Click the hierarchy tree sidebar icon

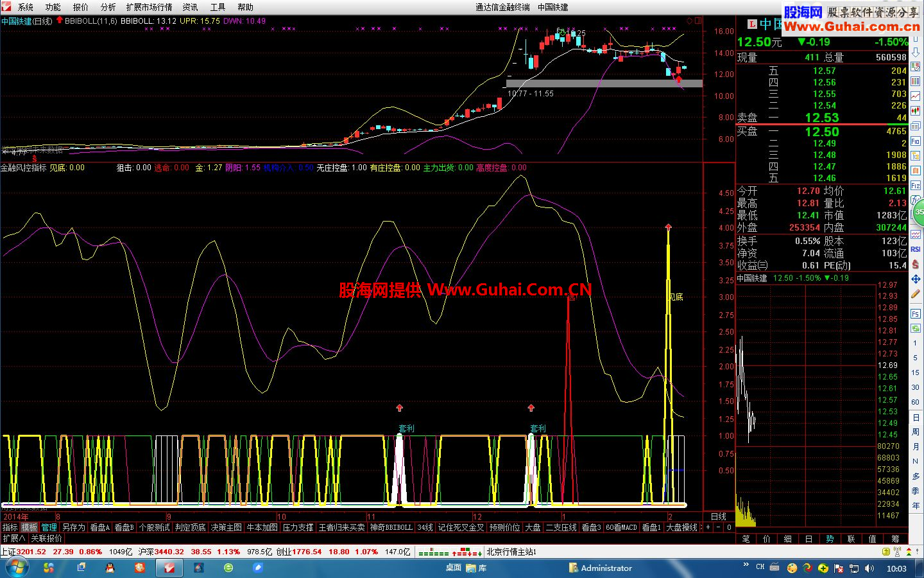click(916, 155)
